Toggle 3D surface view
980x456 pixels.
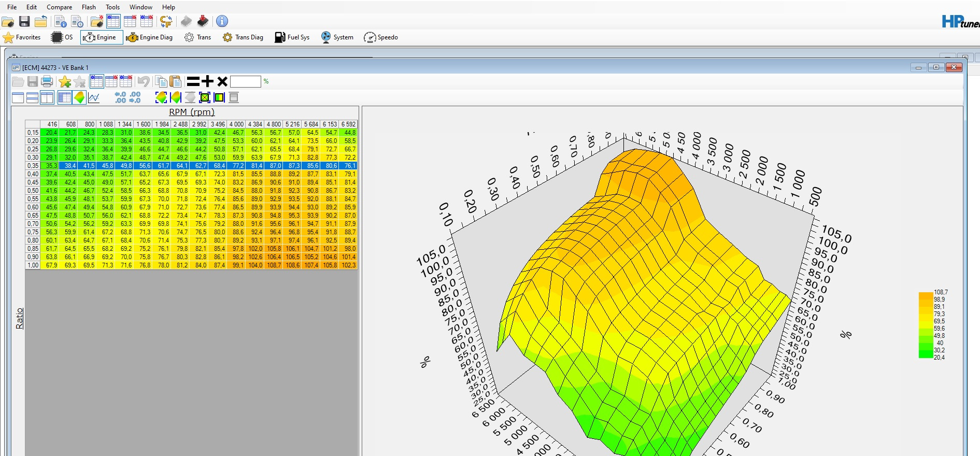pos(79,97)
